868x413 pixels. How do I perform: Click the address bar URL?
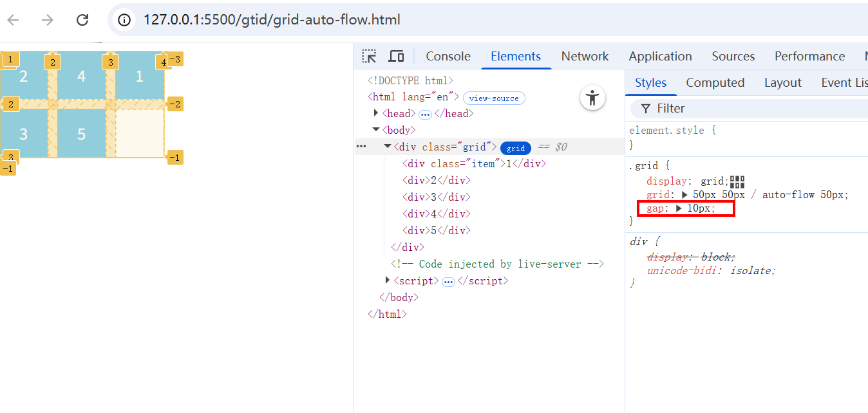point(272,20)
